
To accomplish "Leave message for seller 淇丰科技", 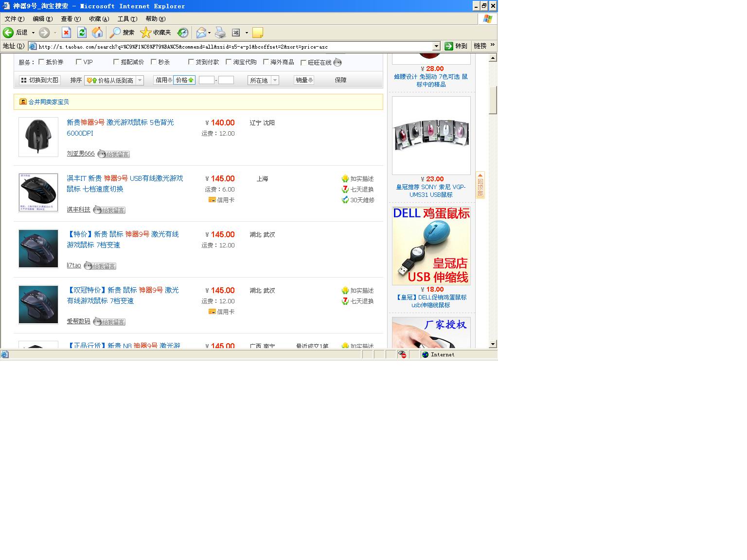I will click(x=109, y=210).
